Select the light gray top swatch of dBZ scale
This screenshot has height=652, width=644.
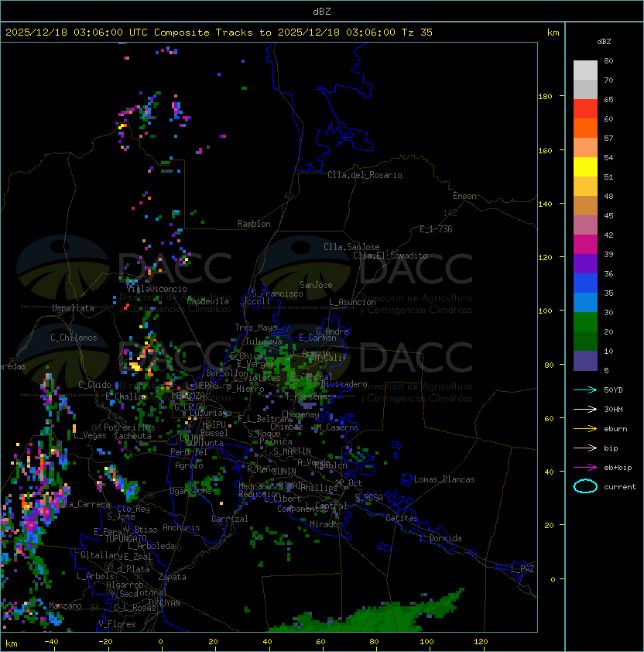pos(585,70)
